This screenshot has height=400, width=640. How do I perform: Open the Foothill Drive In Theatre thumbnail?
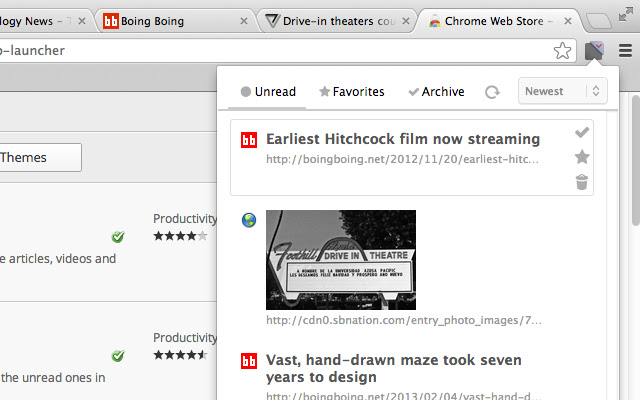(341, 260)
